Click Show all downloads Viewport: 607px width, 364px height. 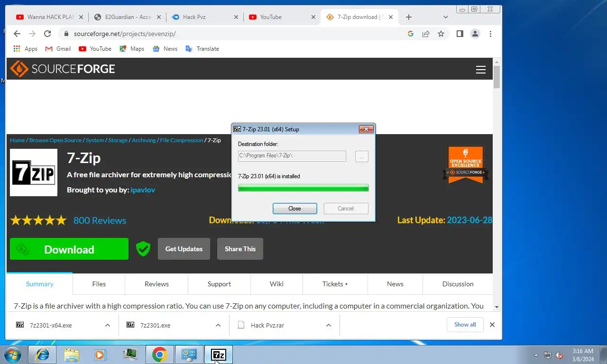(x=465, y=325)
